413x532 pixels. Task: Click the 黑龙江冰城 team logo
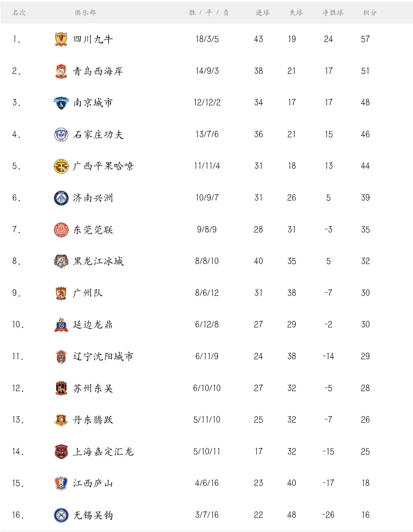tap(61, 261)
